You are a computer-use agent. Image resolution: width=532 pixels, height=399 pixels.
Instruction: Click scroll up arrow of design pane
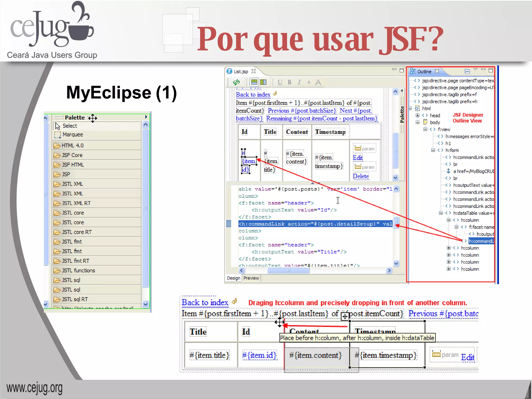click(395, 91)
